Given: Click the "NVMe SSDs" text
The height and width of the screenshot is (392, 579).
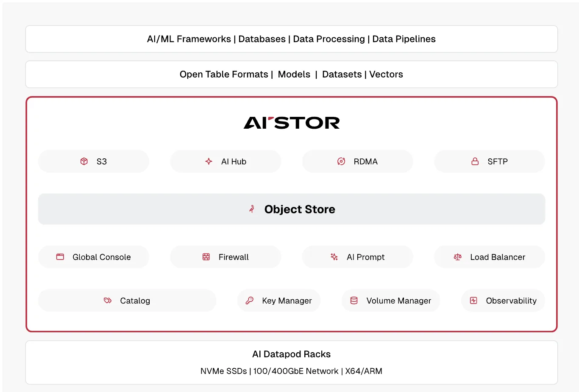Looking at the screenshot, I should (224, 371).
